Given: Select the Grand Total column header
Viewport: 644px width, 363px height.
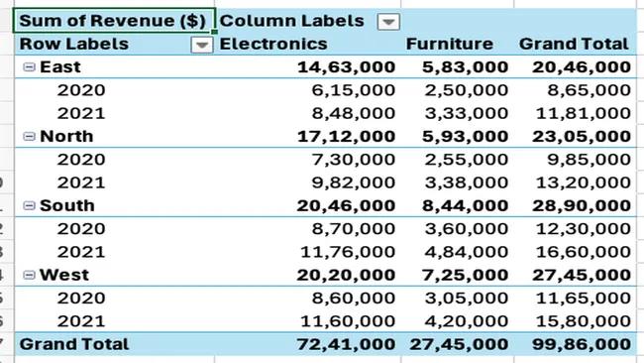Looking at the screenshot, I should coord(574,44).
